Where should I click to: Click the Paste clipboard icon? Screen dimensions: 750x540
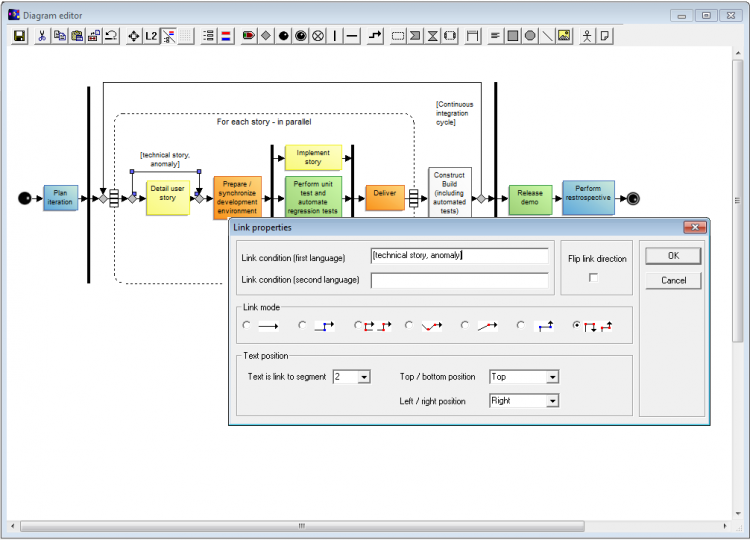[x=77, y=36]
